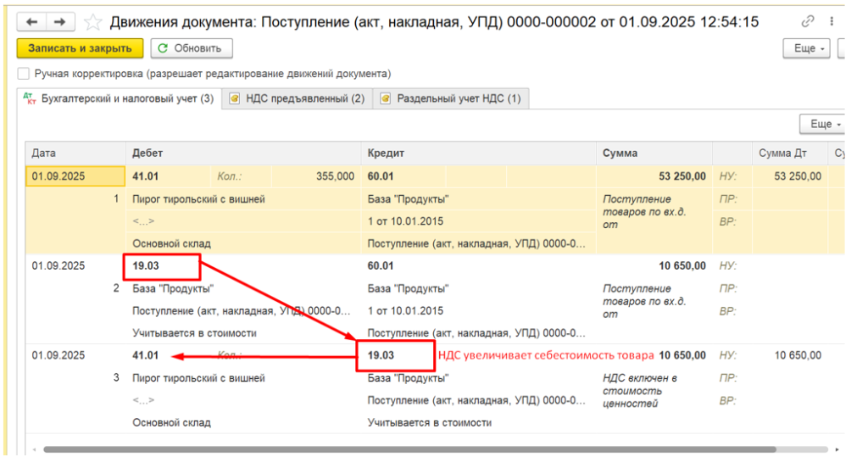This screenshot has width=868, height=457.
Task: Click the Дебет column header
Action: click(147, 153)
